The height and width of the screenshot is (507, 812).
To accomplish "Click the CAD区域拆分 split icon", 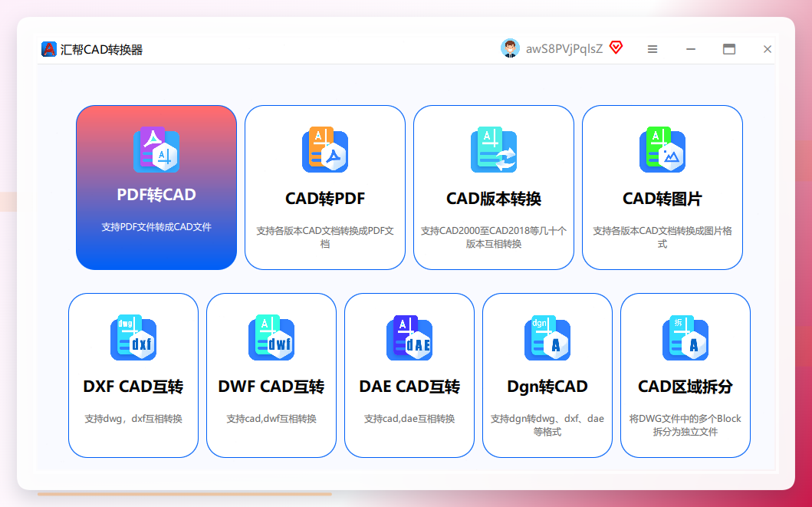I will point(685,337).
